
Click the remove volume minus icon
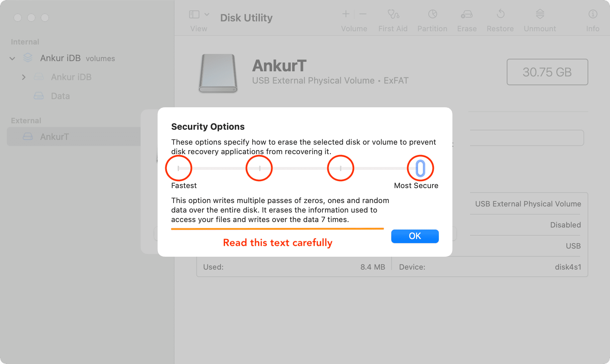tap(363, 14)
